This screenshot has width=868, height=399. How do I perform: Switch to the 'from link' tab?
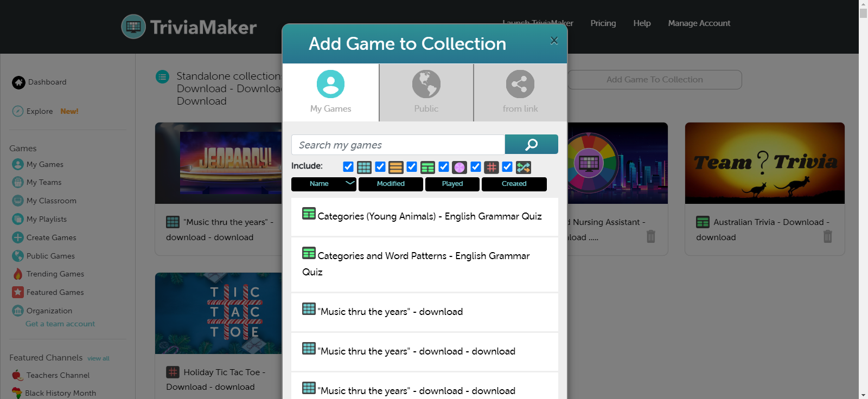pyautogui.click(x=520, y=92)
